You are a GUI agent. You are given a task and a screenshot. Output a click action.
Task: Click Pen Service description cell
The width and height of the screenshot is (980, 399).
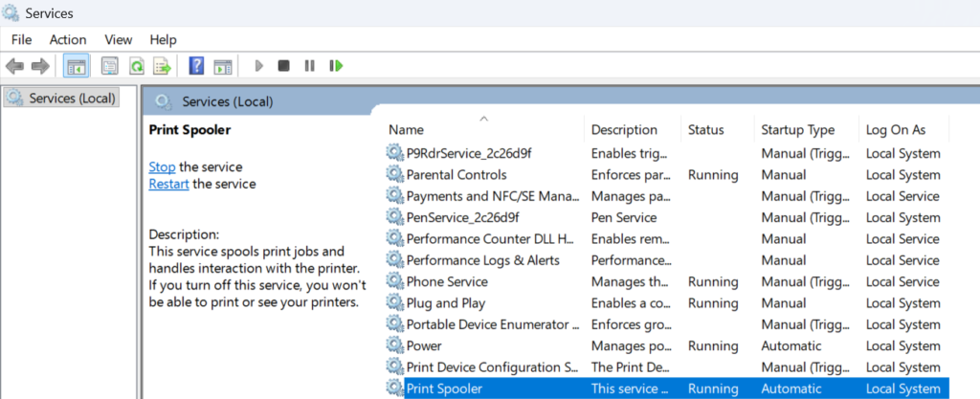[624, 217]
